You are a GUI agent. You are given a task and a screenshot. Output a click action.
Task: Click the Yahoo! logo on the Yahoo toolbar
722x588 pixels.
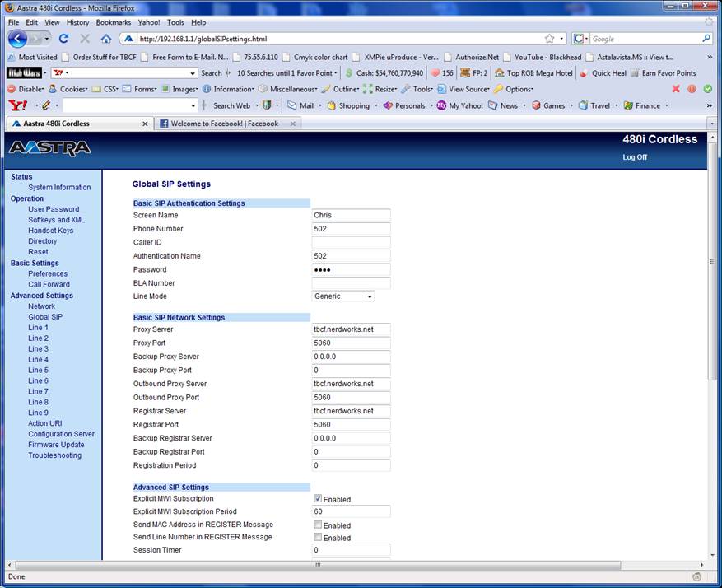tap(18, 105)
